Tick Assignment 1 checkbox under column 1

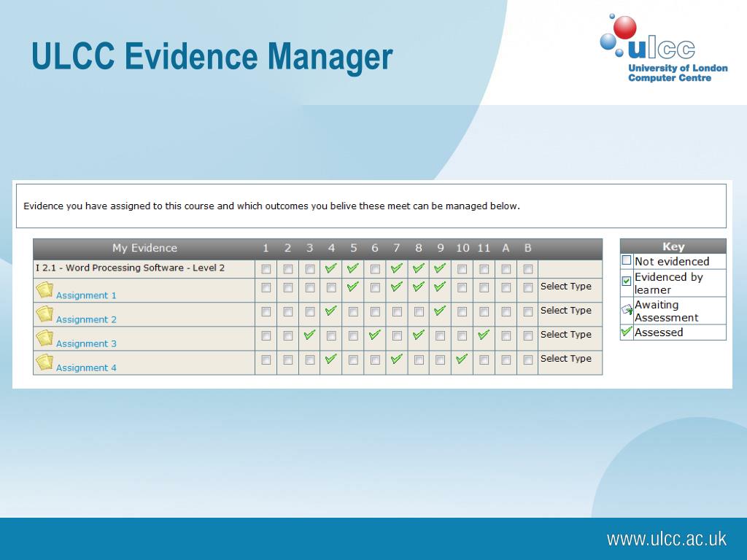[x=266, y=287]
